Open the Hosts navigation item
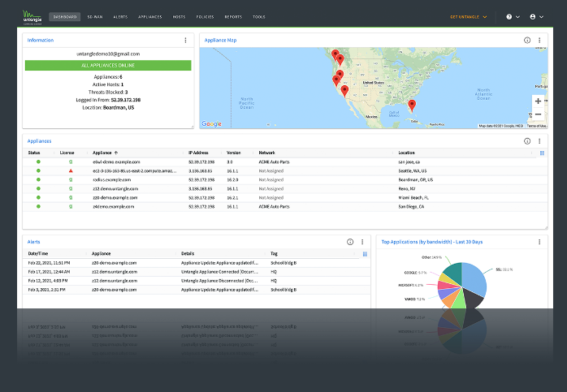567x392 pixels. click(x=179, y=17)
